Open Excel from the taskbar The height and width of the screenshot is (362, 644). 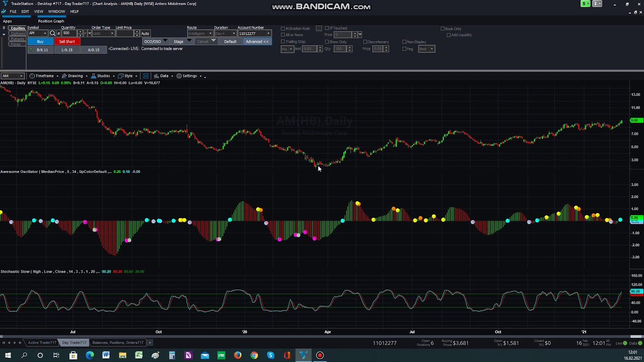pyautogui.click(x=139, y=355)
